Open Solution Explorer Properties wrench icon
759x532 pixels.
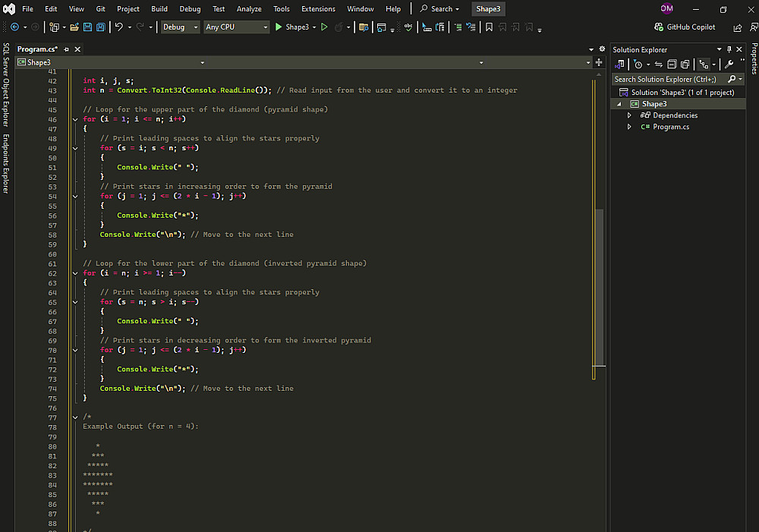(x=729, y=65)
